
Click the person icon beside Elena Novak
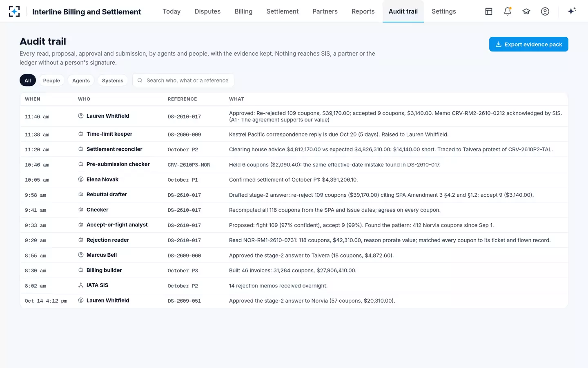(x=81, y=180)
